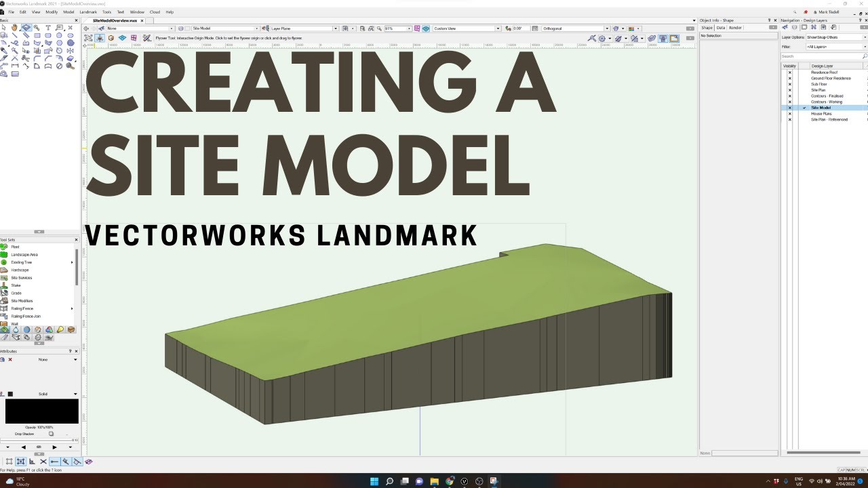Toggle Snap to Object in snapping bar
Viewport: 868px width, 488px height.
[x=20, y=462]
